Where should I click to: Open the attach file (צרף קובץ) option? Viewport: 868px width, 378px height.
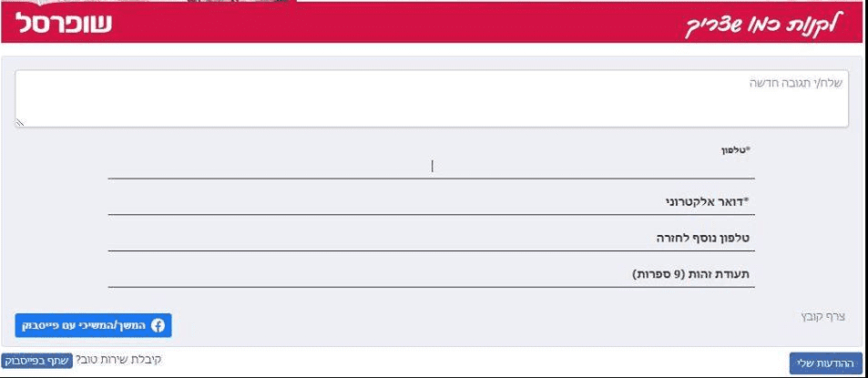822,316
